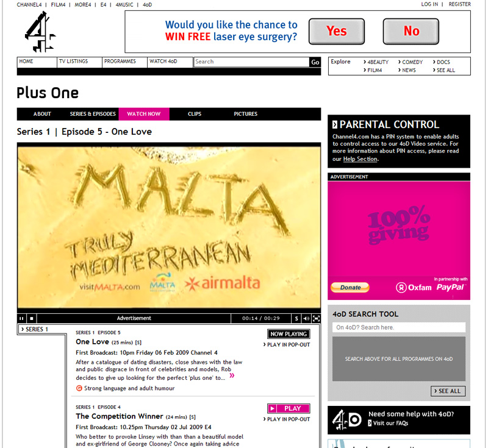
Task: Open the Parental Control arrow icon
Action: [x=335, y=125]
